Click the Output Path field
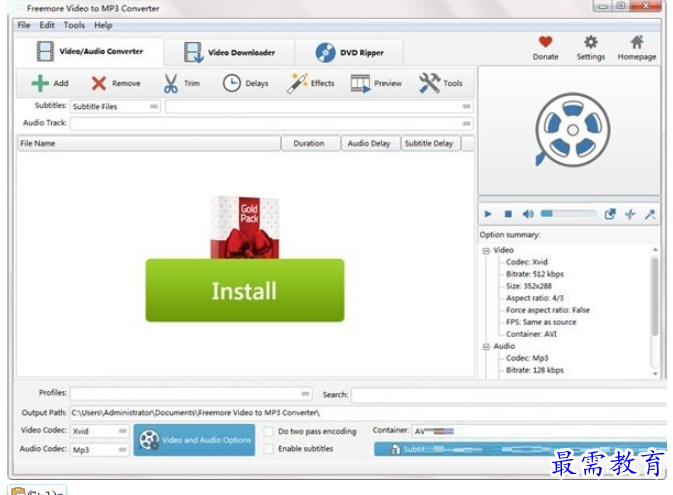This screenshot has width=673, height=495. [x=368, y=413]
